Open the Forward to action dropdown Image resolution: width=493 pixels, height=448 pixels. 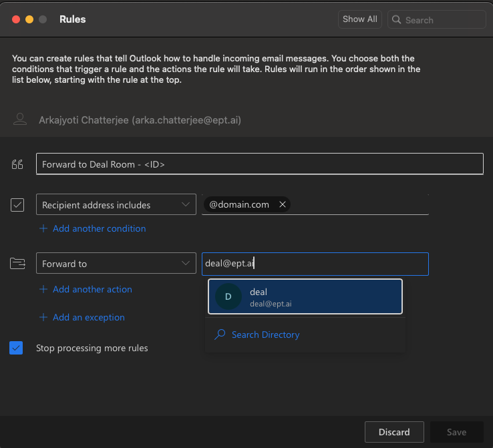click(x=115, y=264)
